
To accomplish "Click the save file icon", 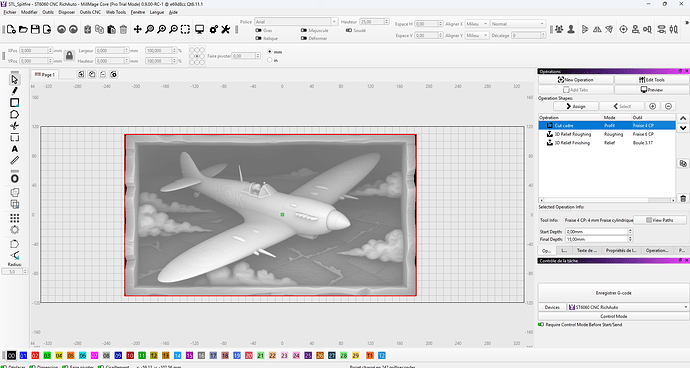I will click(35, 29).
